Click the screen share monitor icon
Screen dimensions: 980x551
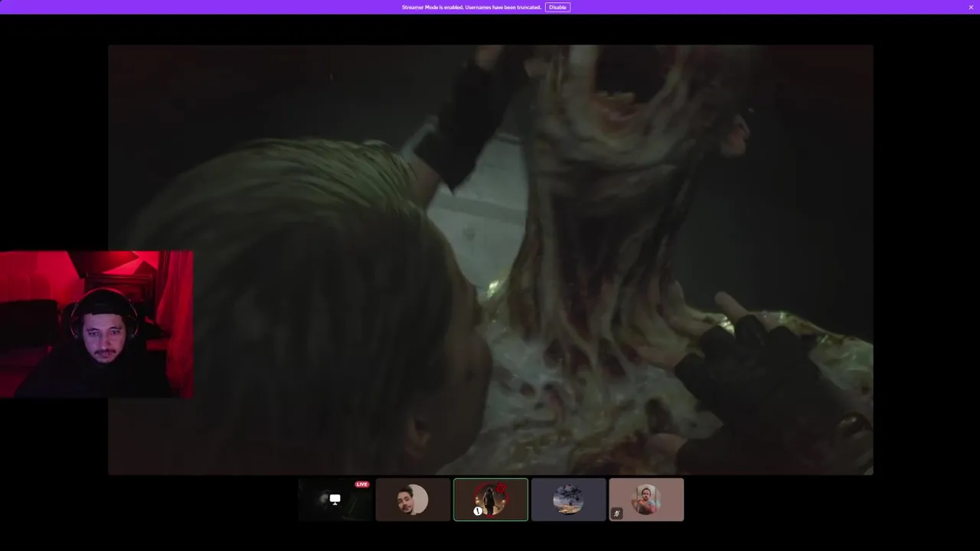tap(335, 499)
